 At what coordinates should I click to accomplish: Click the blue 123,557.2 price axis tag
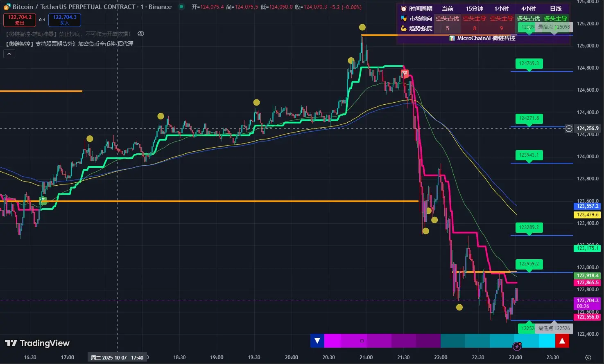(588, 206)
